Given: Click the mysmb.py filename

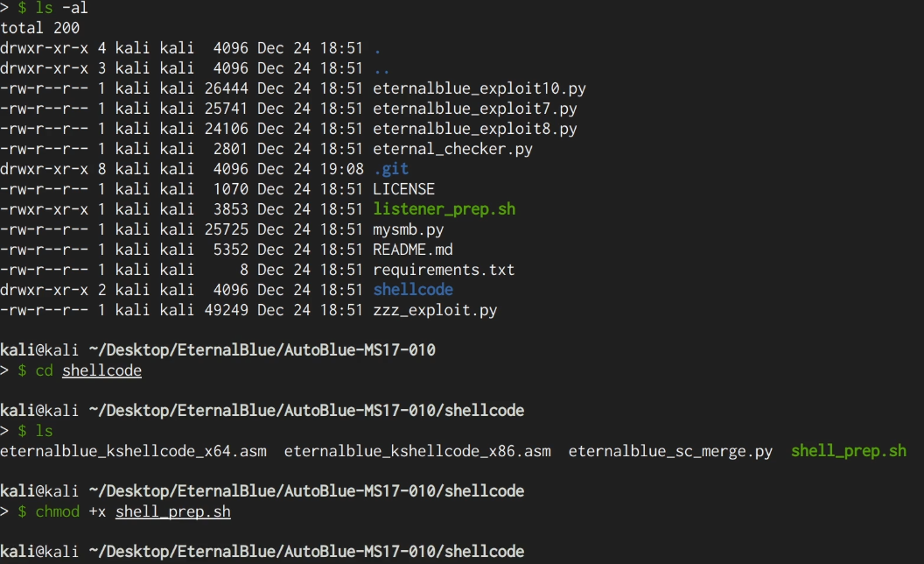Looking at the screenshot, I should coord(408,229).
